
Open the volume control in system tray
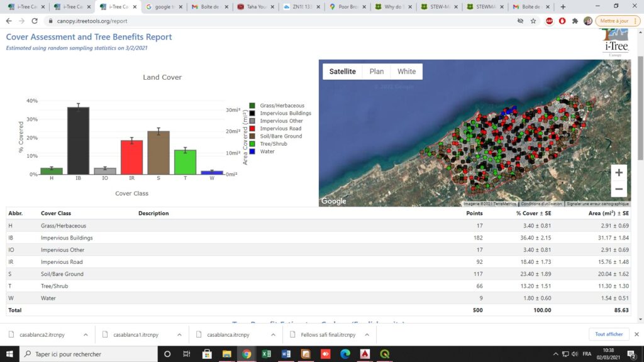click(575, 354)
